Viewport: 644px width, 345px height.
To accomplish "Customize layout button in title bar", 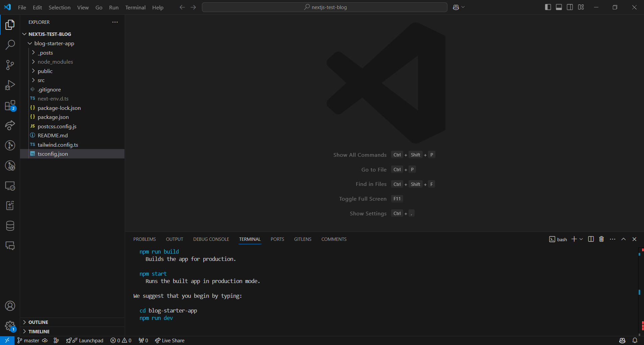I will tap(581, 7).
